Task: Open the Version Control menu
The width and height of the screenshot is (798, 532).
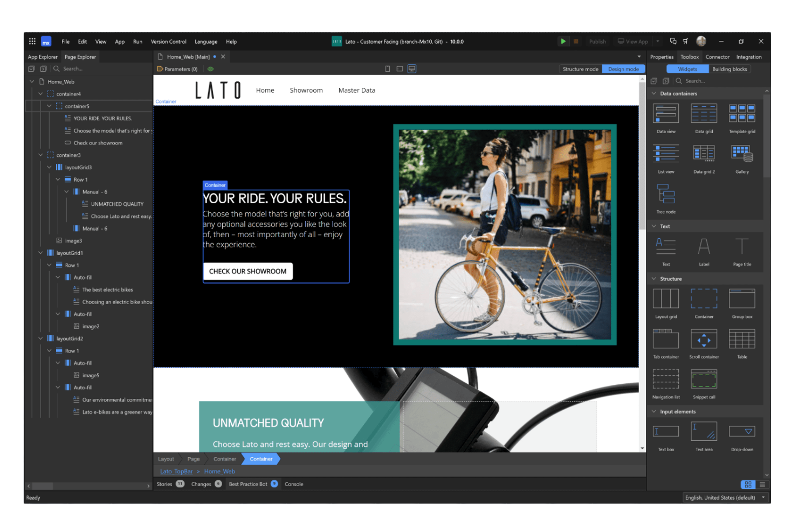Action: click(169, 41)
